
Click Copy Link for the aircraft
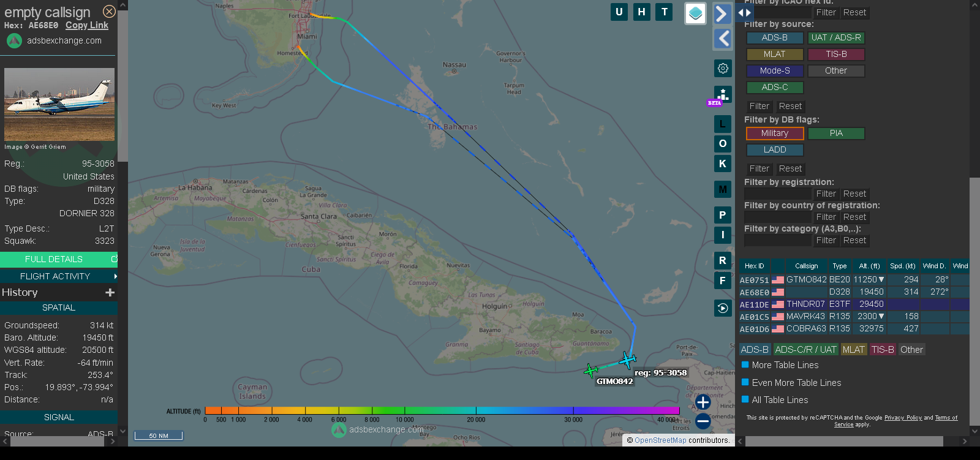click(87, 25)
